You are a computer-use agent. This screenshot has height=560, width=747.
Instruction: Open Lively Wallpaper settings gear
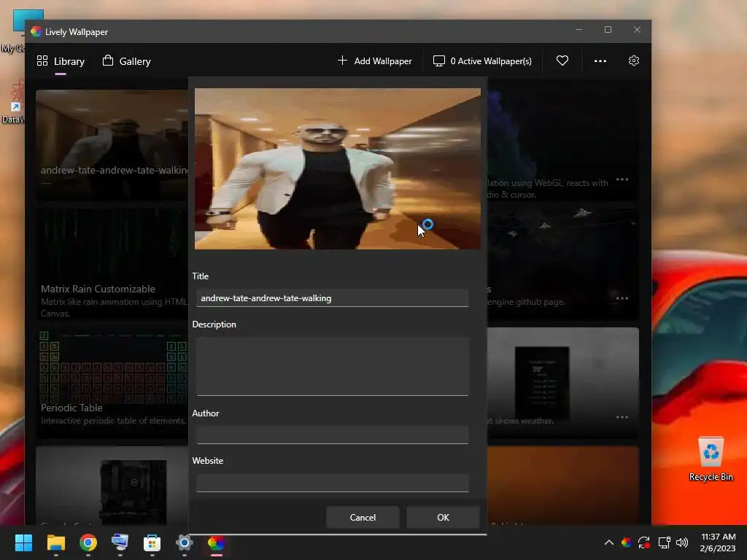click(634, 61)
